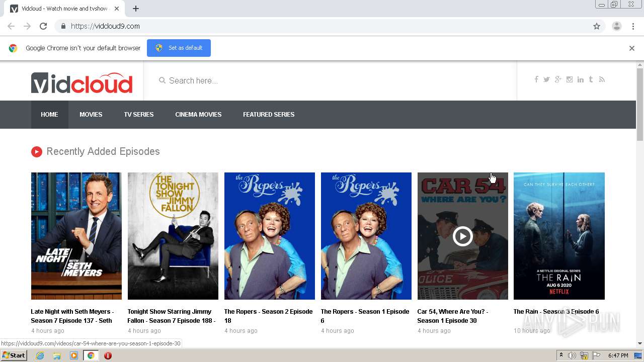The height and width of the screenshot is (362, 644).
Task: Open the Twitter social icon
Action: pyautogui.click(x=546, y=79)
